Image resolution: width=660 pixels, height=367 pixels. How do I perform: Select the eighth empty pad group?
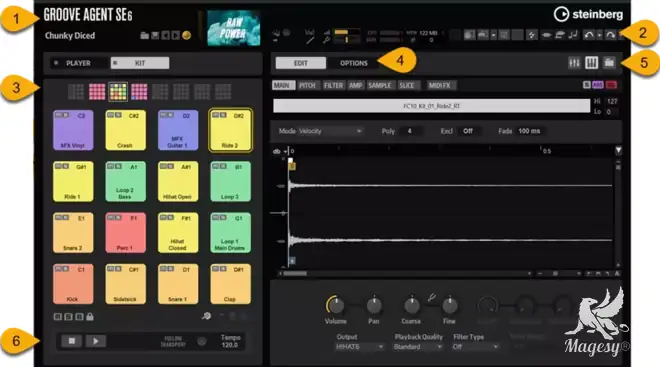tap(223, 92)
